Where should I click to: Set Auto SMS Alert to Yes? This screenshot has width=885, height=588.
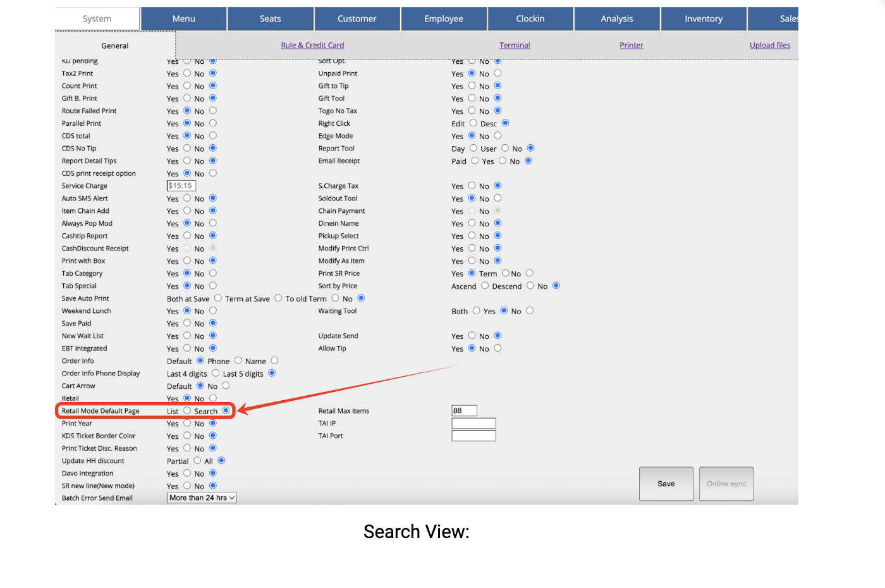[x=187, y=198]
